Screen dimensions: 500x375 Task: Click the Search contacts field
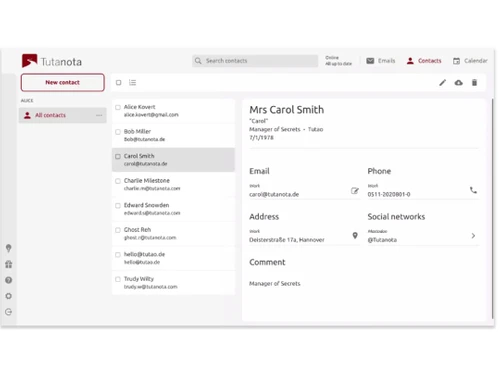click(255, 61)
